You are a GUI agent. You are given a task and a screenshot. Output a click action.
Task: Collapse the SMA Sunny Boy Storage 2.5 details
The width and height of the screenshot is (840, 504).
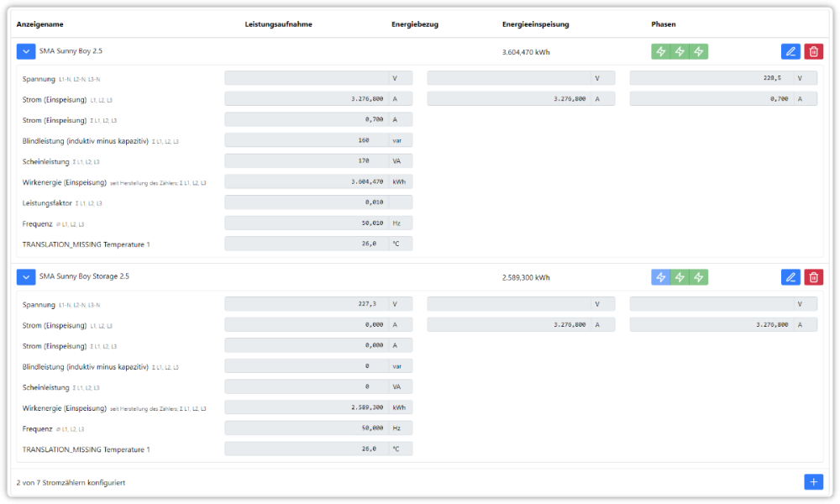(x=26, y=276)
